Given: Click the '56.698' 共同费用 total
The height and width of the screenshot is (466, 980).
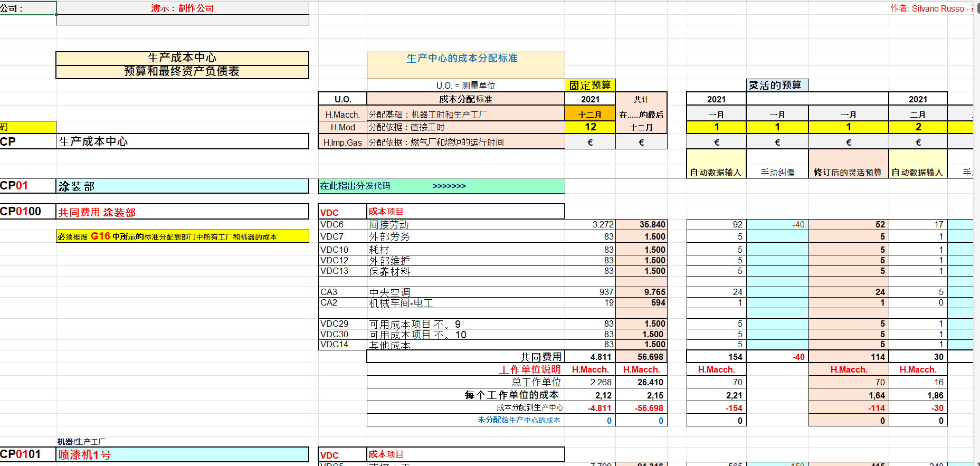Looking at the screenshot, I should (641, 357).
